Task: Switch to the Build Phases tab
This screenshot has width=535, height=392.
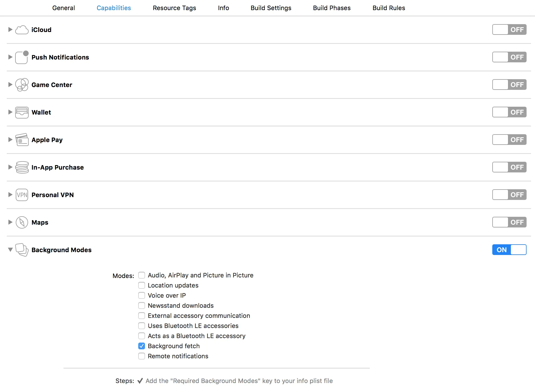Action: click(332, 8)
